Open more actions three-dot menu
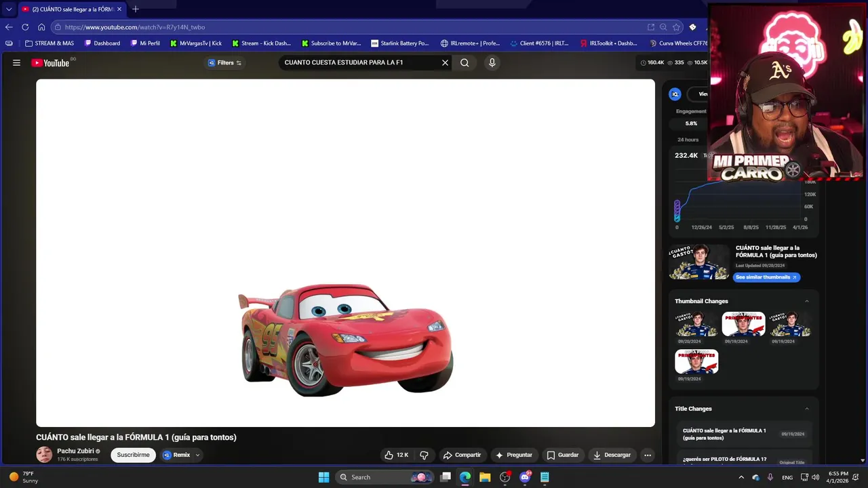Image resolution: width=868 pixels, height=488 pixels. pos(648,455)
